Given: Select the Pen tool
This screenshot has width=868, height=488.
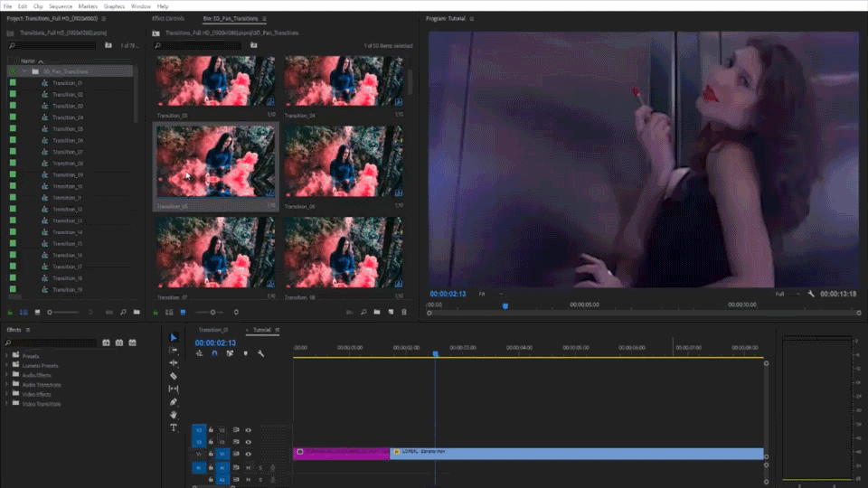Looking at the screenshot, I should click(174, 401).
